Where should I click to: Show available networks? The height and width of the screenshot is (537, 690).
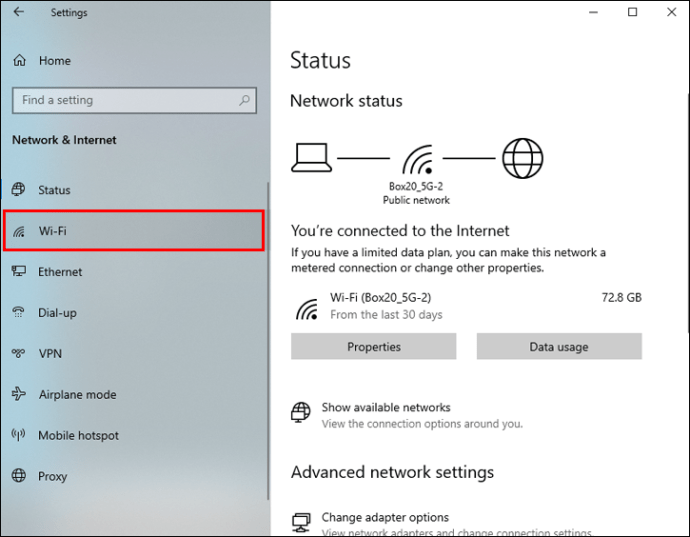(x=386, y=408)
